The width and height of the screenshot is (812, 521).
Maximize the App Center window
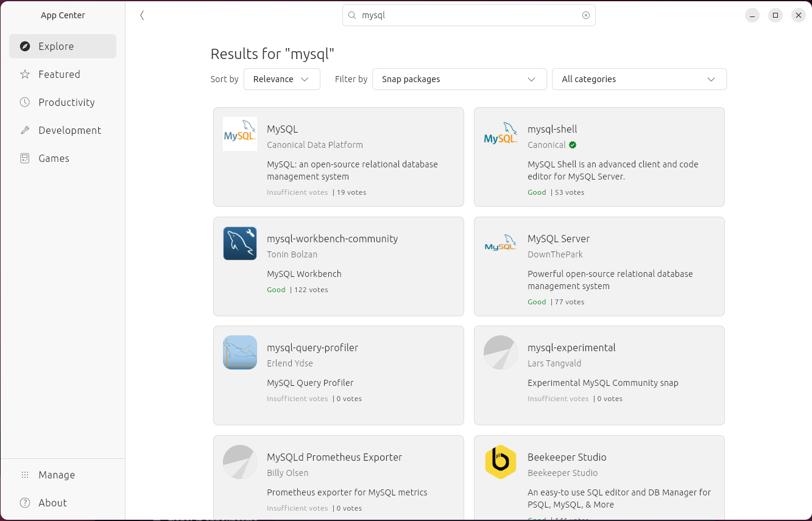point(775,15)
